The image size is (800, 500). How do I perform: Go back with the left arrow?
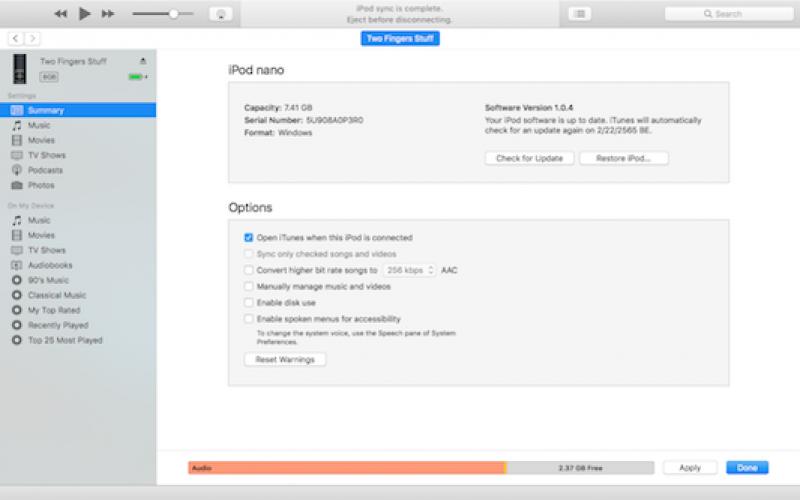(15, 38)
